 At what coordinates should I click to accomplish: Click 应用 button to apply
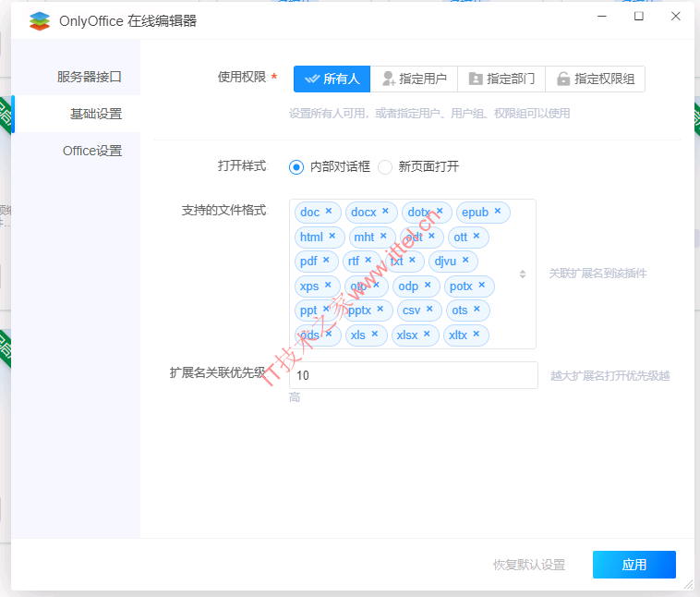(x=634, y=565)
